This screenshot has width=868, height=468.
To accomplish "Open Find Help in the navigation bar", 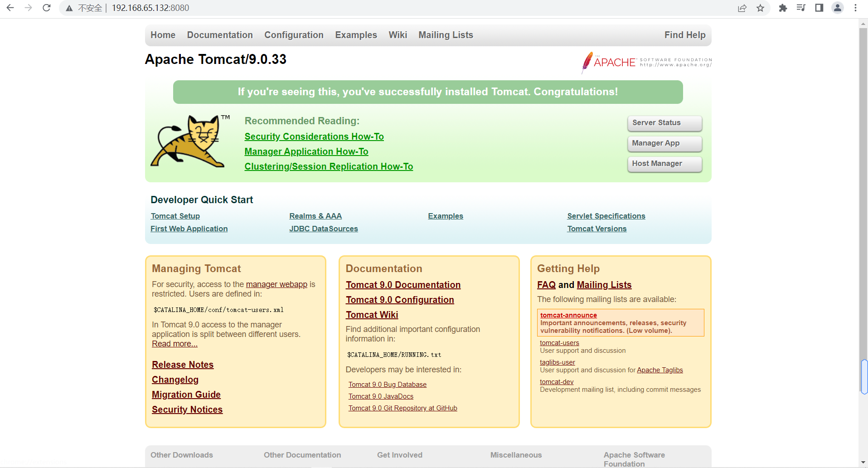I will point(685,35).
